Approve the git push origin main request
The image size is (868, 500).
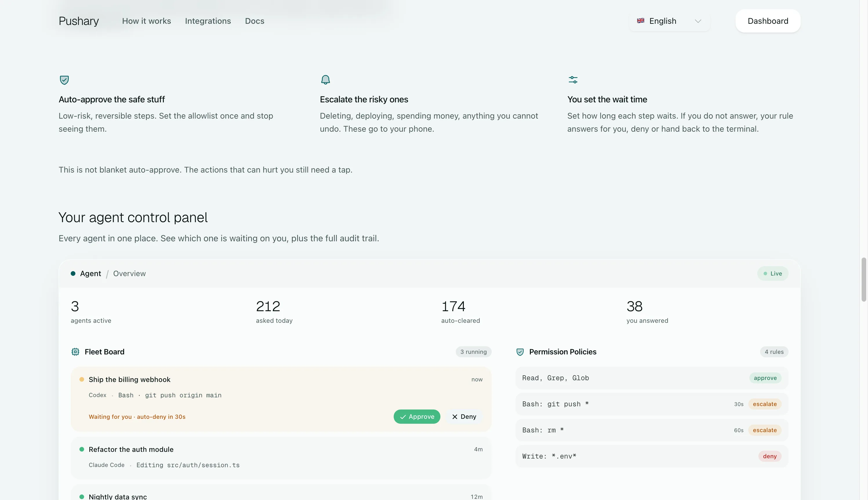click(x=417, y=416)
